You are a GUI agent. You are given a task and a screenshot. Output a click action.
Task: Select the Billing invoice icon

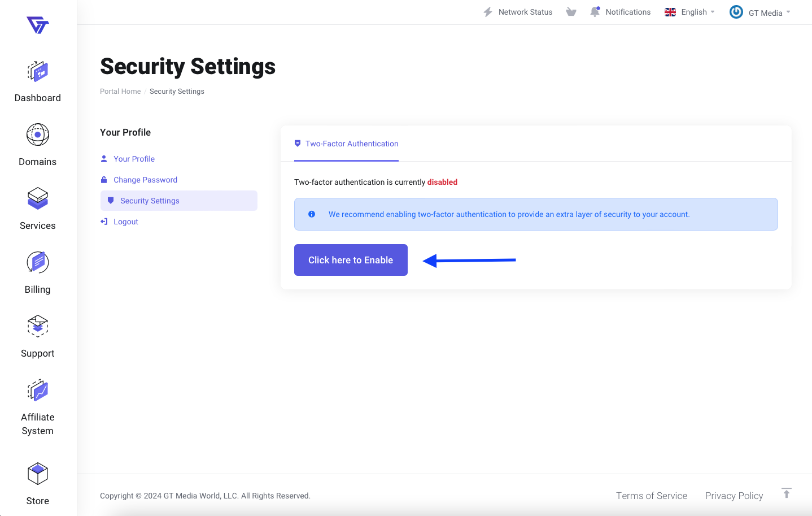point(38,263)
